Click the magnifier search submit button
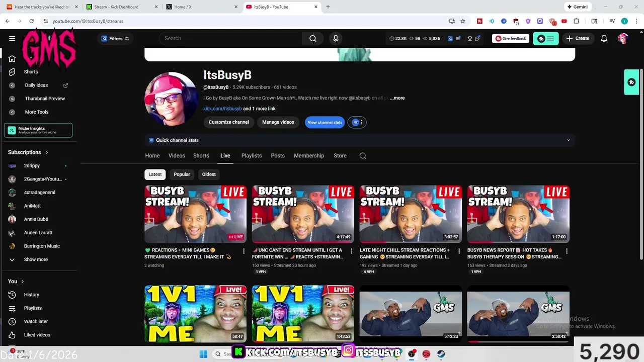 click(x=313, y=38)
